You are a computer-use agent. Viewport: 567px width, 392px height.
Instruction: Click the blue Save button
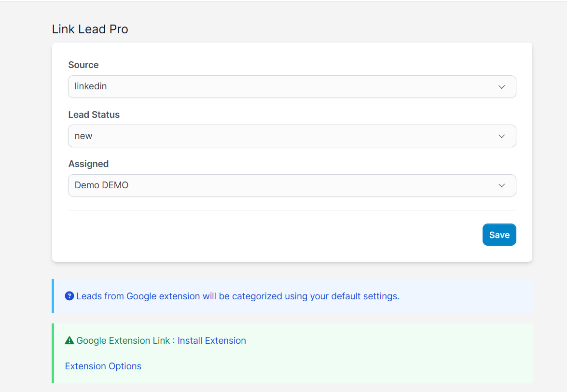[499, 235]
